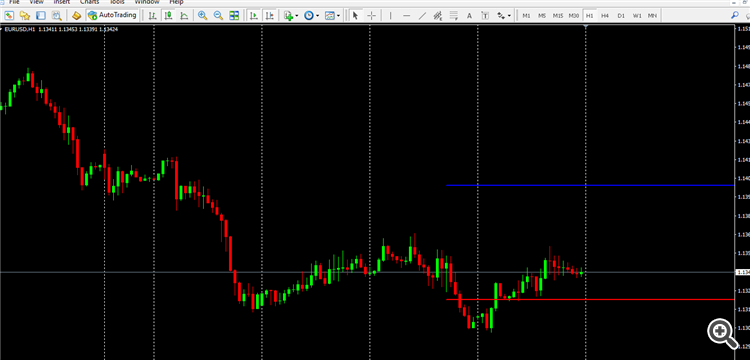The width and height of the screenshot is (750, 360).
Task: Expand the Periods dropdown arrow
Action: pos(318,16)
